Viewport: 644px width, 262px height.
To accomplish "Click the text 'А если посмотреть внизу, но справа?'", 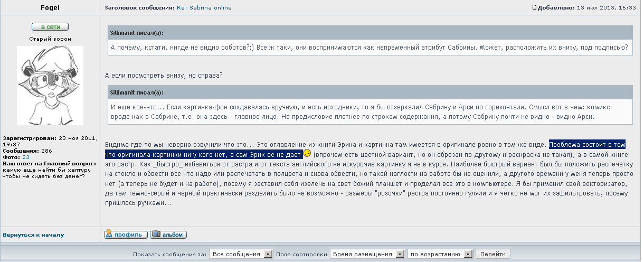I will pyautogui.click(x=164, y=76).
